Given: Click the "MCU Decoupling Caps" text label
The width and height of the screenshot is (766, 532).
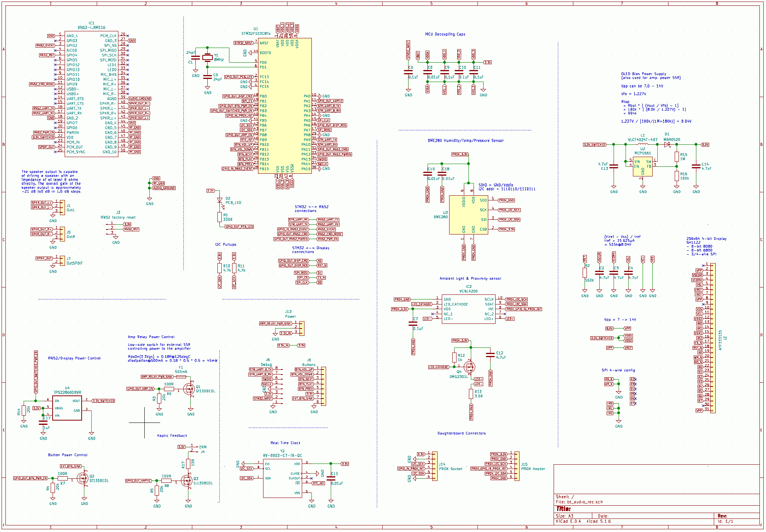Looking at the screenshot, I should (x=445, y=34).
